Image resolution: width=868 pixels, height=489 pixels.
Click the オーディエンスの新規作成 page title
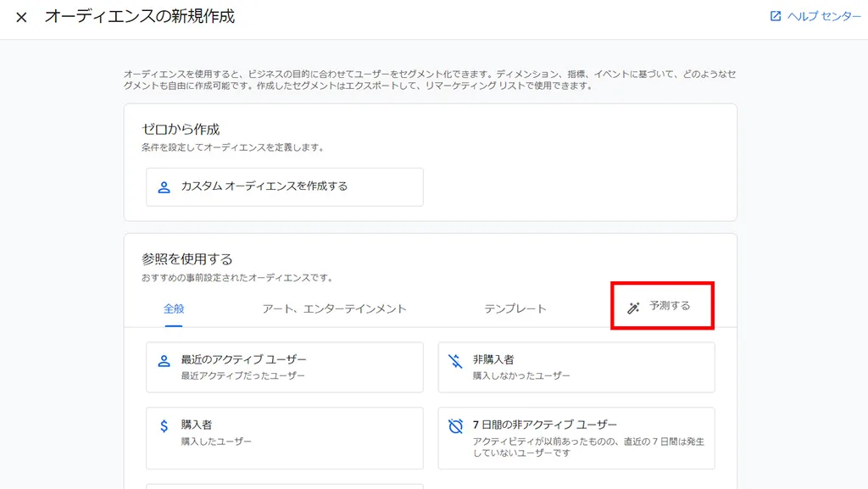140,16
